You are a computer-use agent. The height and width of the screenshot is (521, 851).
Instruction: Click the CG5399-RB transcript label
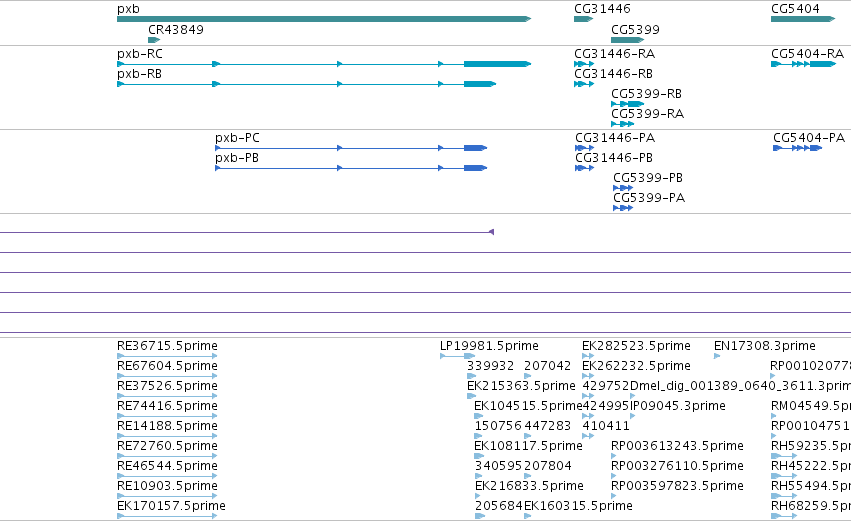(x=646, y=94)
